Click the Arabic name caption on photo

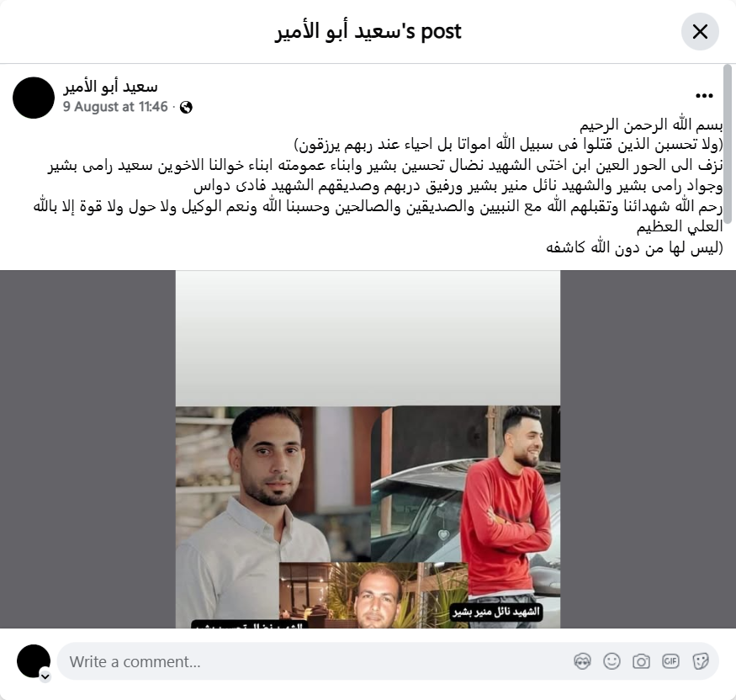pos(496,612)
